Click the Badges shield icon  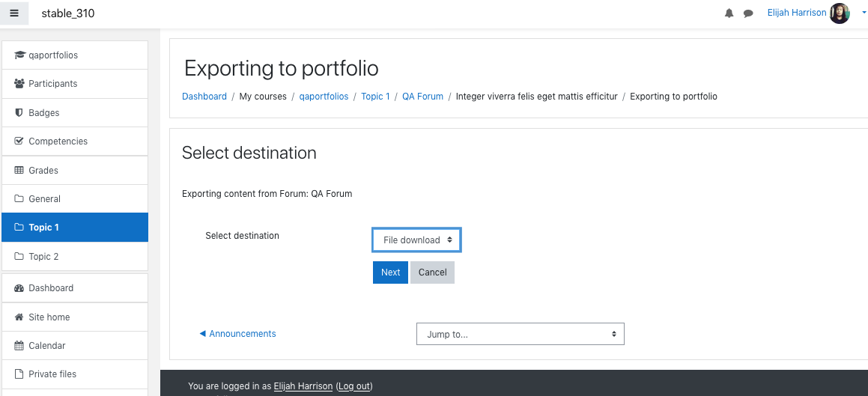pos(19,112)
